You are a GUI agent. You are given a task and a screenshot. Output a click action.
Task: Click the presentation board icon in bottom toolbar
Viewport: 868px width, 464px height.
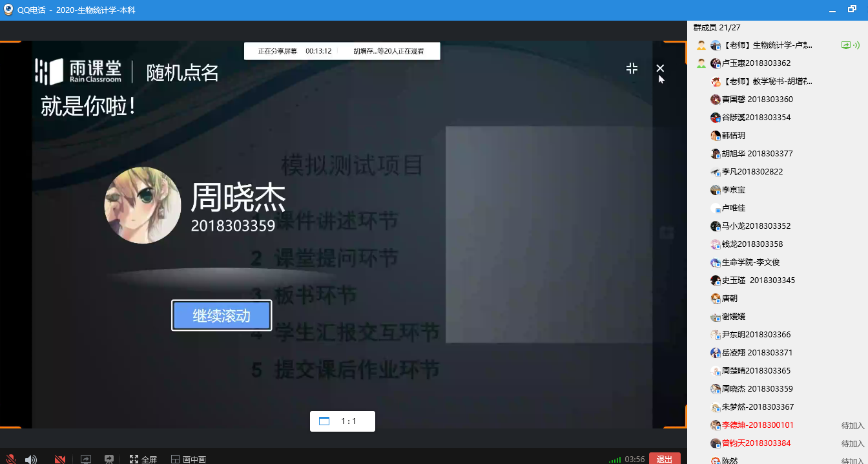(109, 459)
